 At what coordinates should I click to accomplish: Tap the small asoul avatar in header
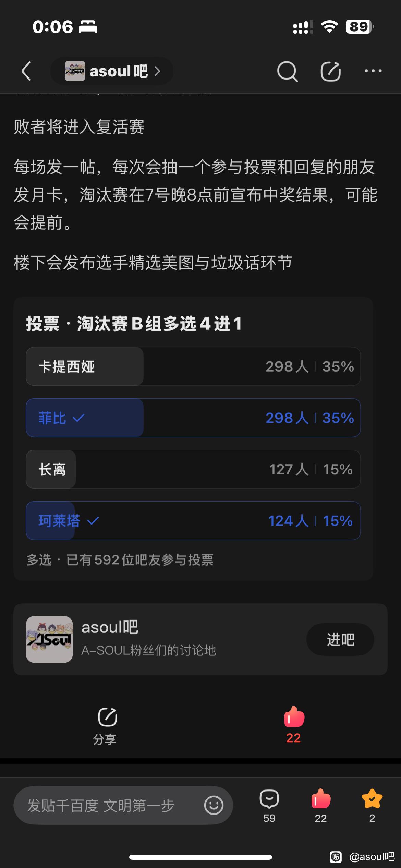click(75, 71)
